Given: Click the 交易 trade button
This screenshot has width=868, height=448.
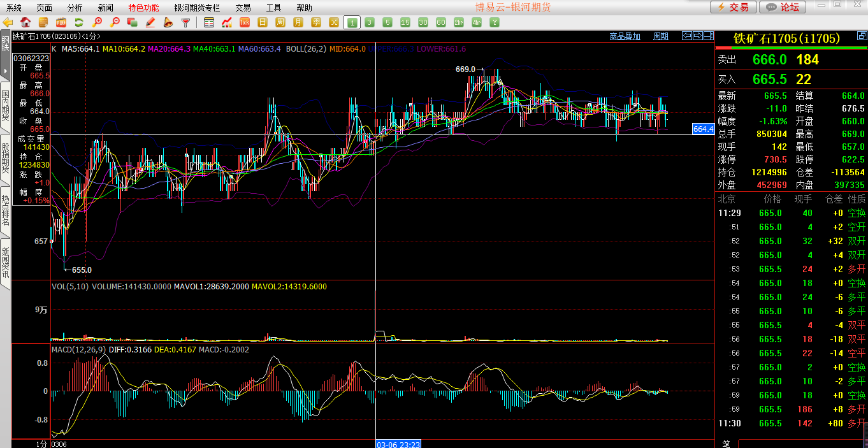Looking at the screenshot, I should tap(734, 7).
